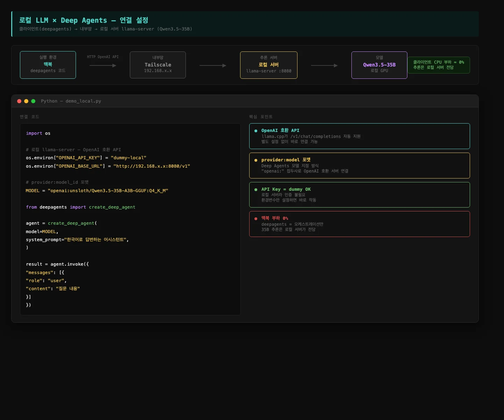Open the Tailscale 내부망 node
Image resolution: width=504 pixels, height=420 pixels.
pos(157,65)
